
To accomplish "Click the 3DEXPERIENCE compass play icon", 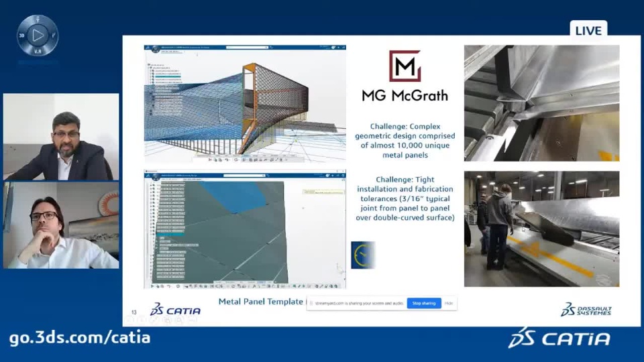I will [38, 36].
